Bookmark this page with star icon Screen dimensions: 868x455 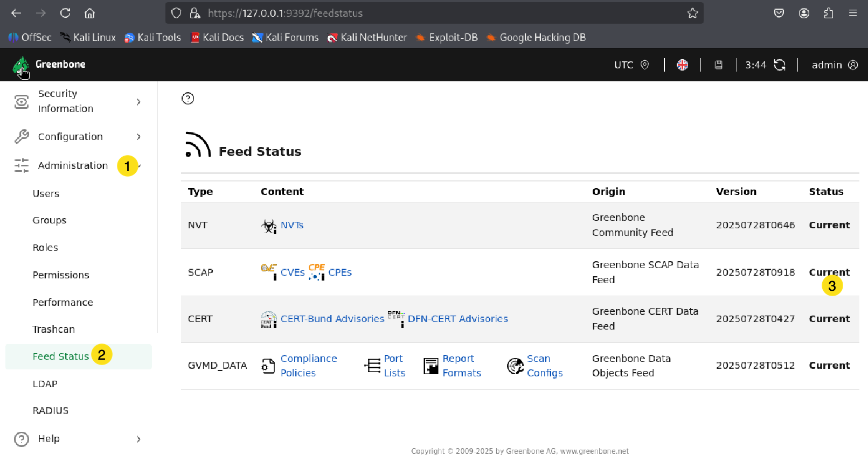click(x=692, y=13)
